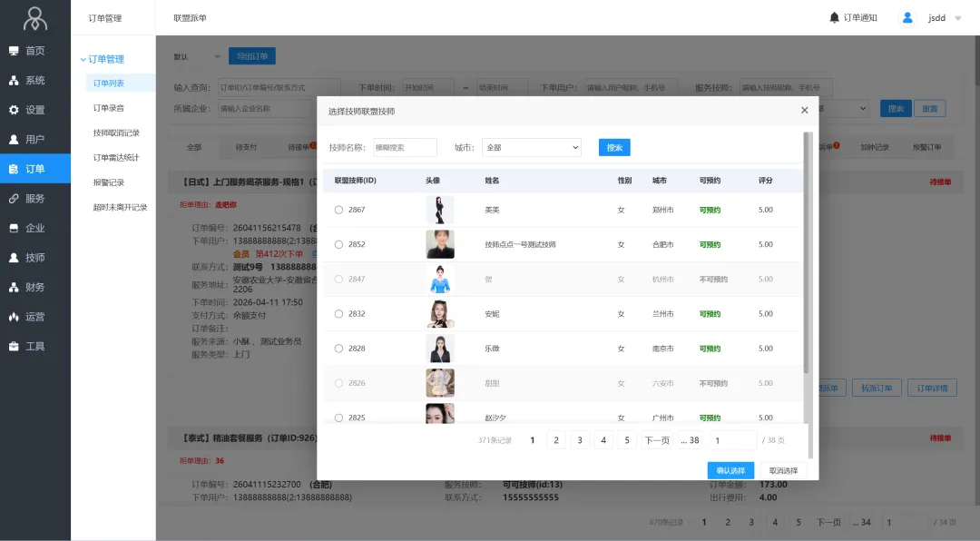Open the Operations flame icon
The image size is (980, 541).
click(14, 317)
